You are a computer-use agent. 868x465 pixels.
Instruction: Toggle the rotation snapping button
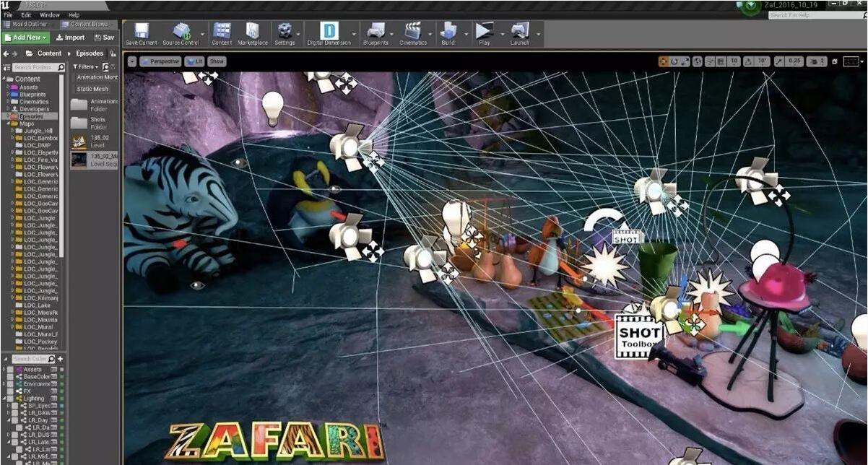pyautogui.click(x=748, y=61)
